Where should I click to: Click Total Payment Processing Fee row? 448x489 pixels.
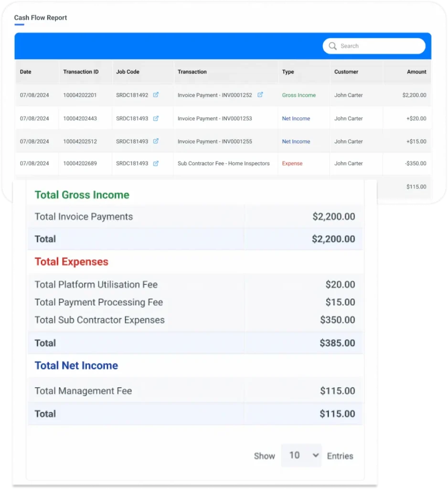point(195,302)
